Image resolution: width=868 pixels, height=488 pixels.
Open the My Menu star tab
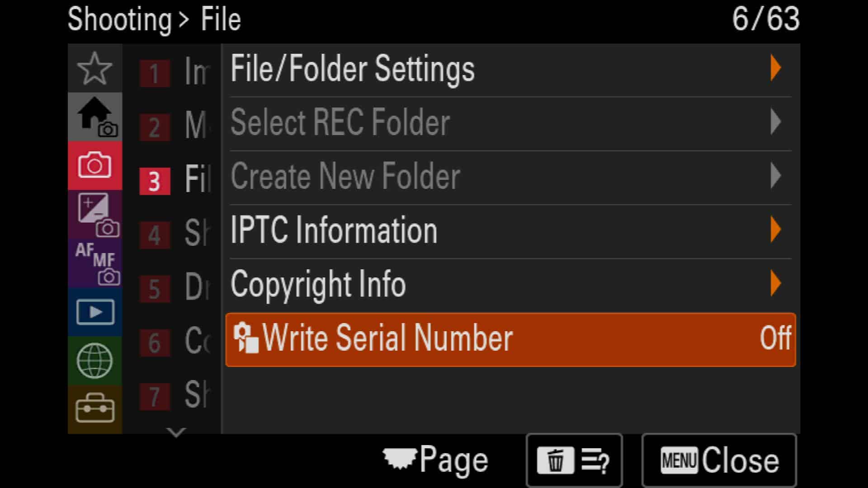coord(94,68)
